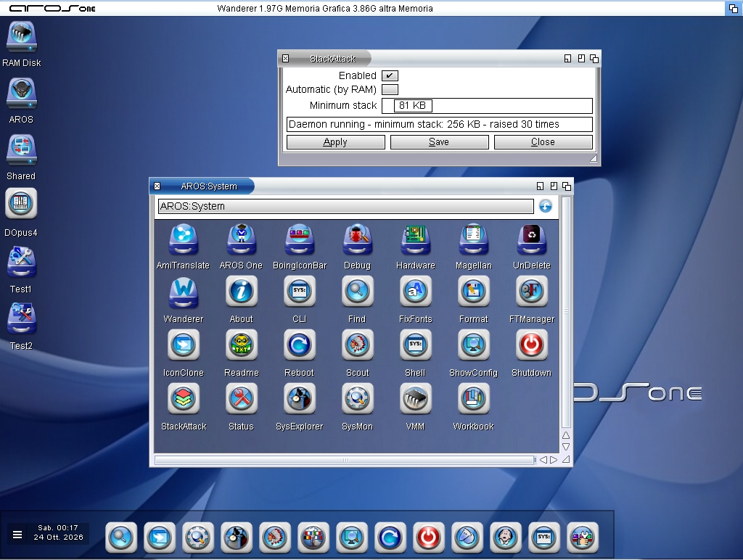
Task: Click the parent directory arrow beside path field
Action: (x=546, y=206)
